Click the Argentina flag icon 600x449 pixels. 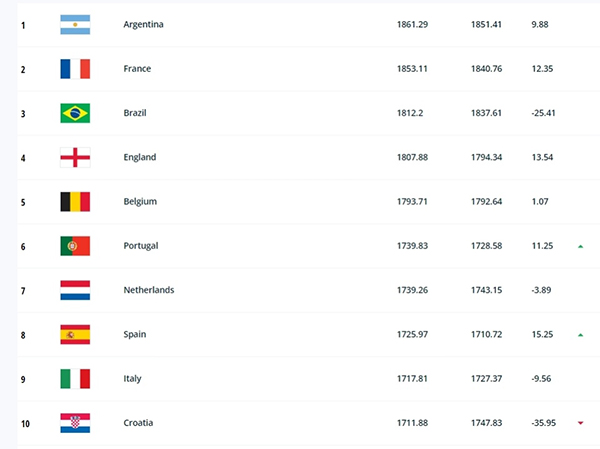(x=75, y=24)
